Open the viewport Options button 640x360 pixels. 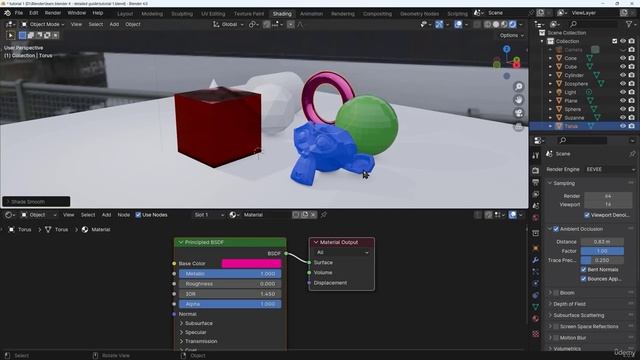click(x=511, y=36)
